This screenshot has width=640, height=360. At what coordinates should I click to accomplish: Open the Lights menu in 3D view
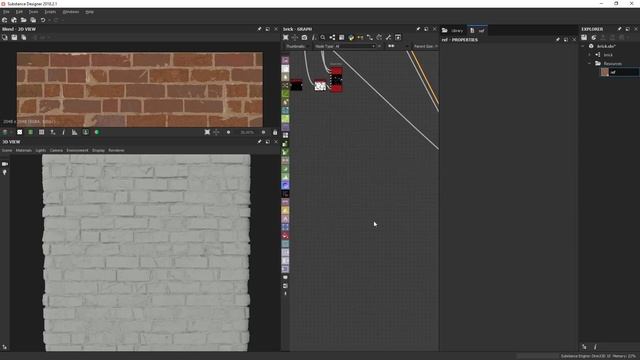40,150
